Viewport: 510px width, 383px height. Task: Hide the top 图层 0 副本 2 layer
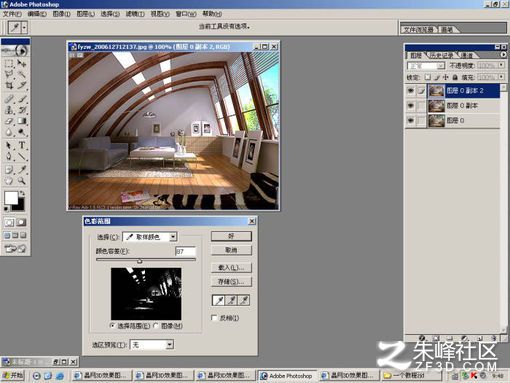pyautogui.click(x=411, y=91)
